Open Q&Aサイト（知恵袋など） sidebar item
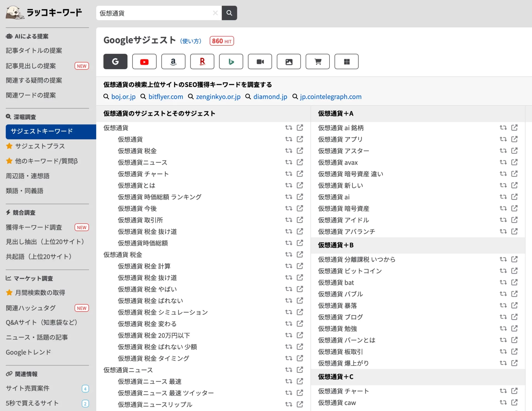This screenshot has height=411, width=532. 42,323
